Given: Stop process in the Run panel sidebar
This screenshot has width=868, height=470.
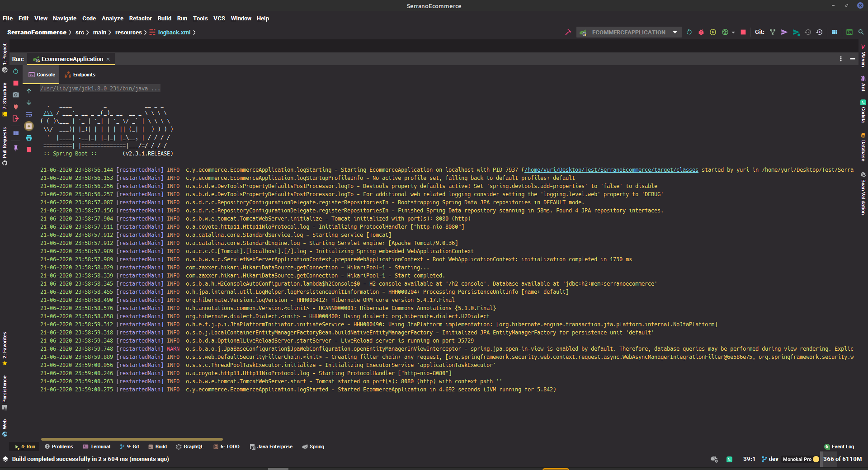Looking at the screenshot, I should click(x=16, y=83).
